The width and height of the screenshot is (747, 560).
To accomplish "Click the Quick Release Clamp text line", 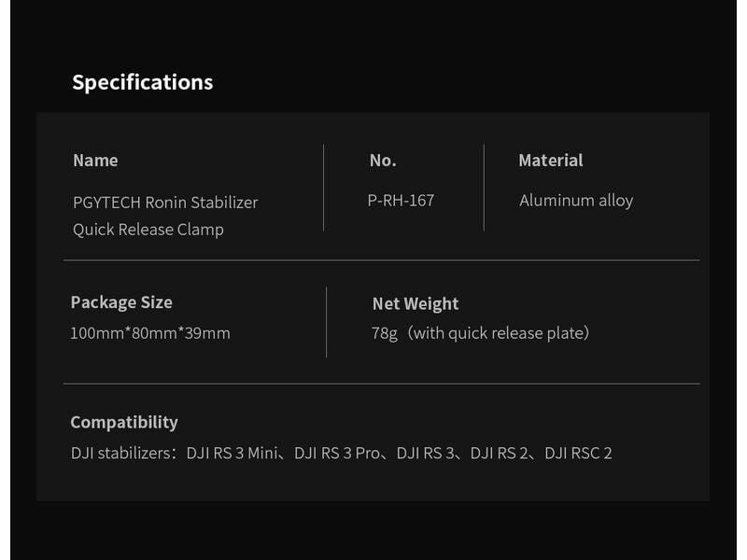I will [x=148, y=229].
